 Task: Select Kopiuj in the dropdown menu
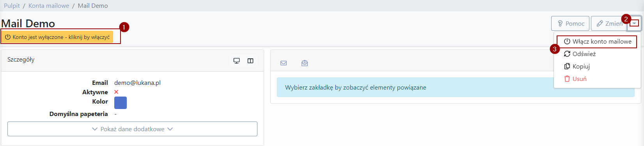(577, 66)
